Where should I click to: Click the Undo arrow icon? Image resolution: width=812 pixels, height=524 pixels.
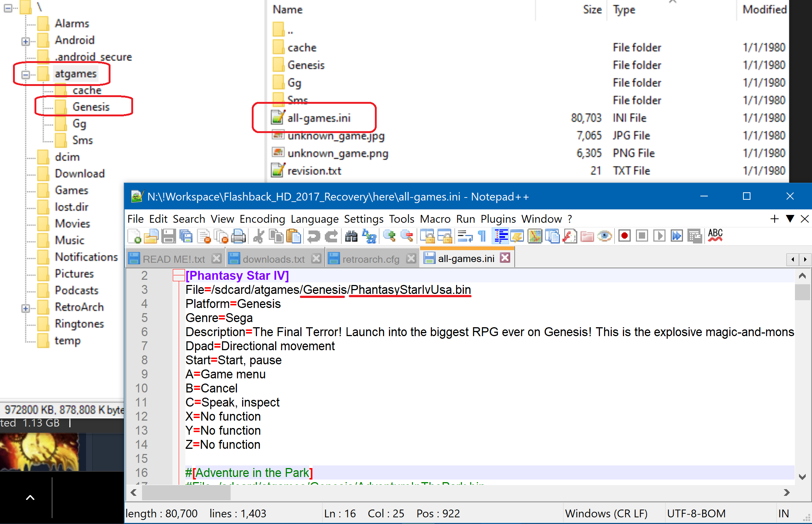(x=314, y=236)
